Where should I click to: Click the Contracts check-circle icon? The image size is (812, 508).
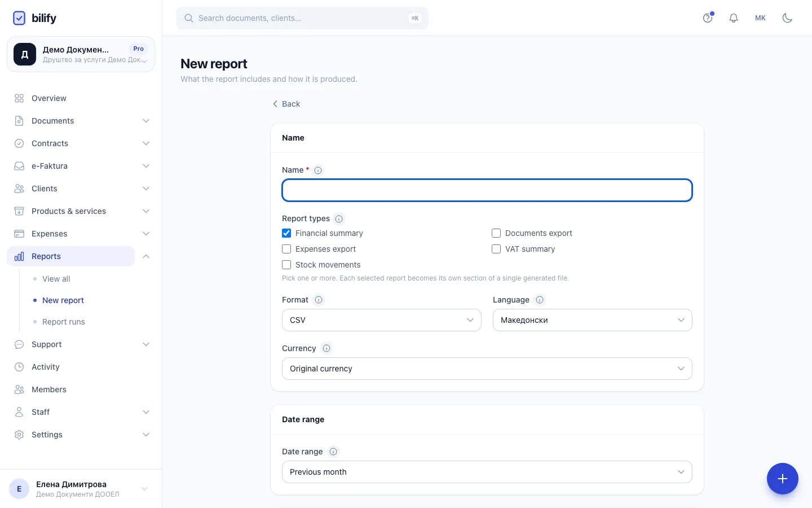[x=19, y=143]
